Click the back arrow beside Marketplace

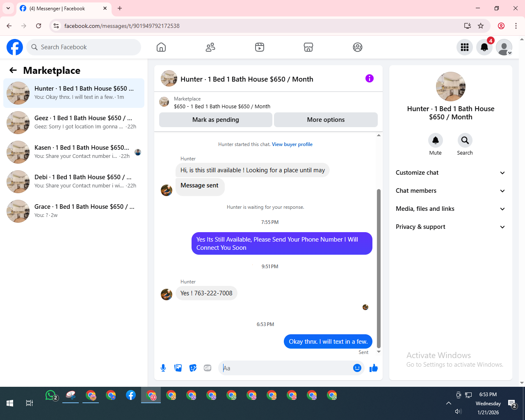(x=13, y=70)
